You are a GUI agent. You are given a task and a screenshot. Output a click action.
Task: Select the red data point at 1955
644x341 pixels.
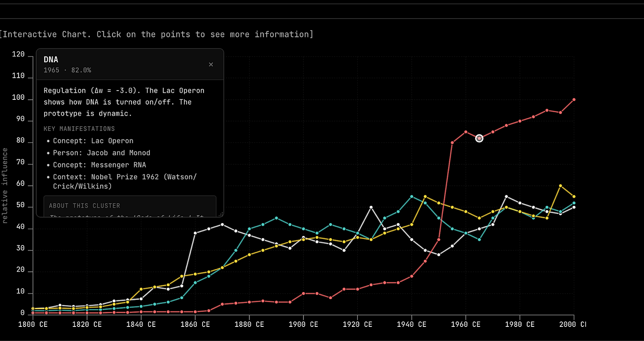452,143
